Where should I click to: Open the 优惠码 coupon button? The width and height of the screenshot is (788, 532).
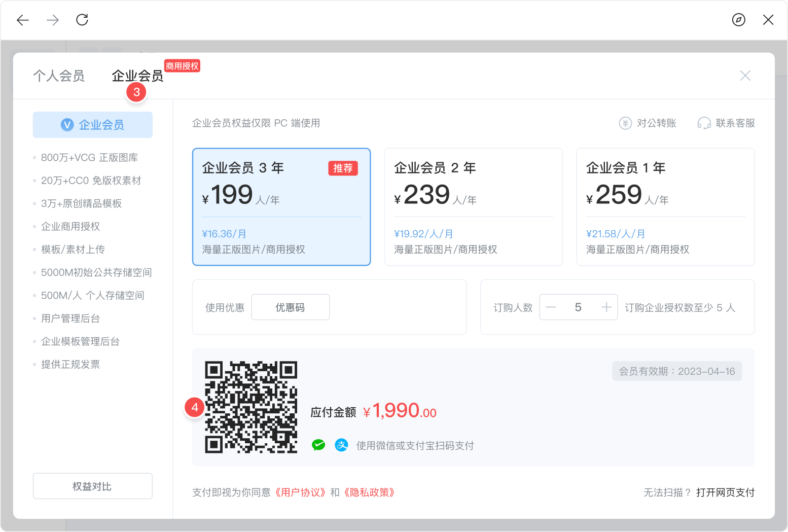tap(291, 307)
